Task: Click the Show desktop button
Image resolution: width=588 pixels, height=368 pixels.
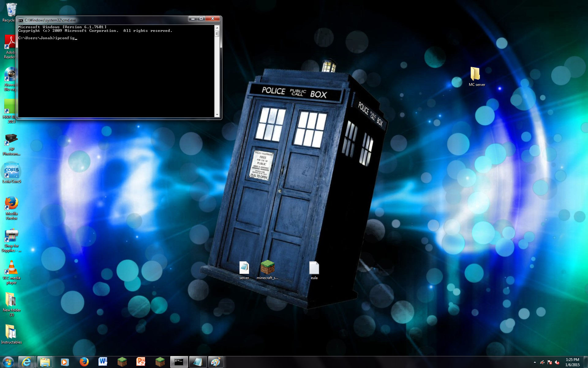Action: coord(586,362)
